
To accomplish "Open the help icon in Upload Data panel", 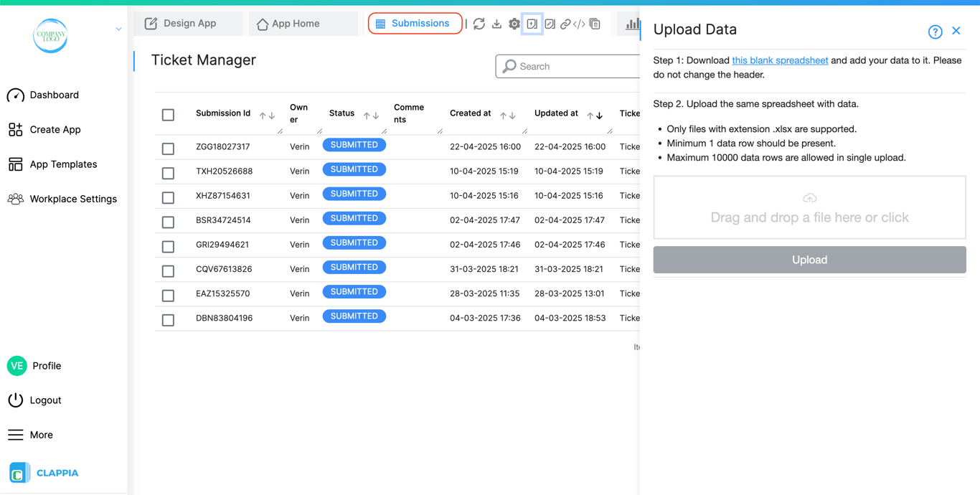I will click(x=935, y=32).
